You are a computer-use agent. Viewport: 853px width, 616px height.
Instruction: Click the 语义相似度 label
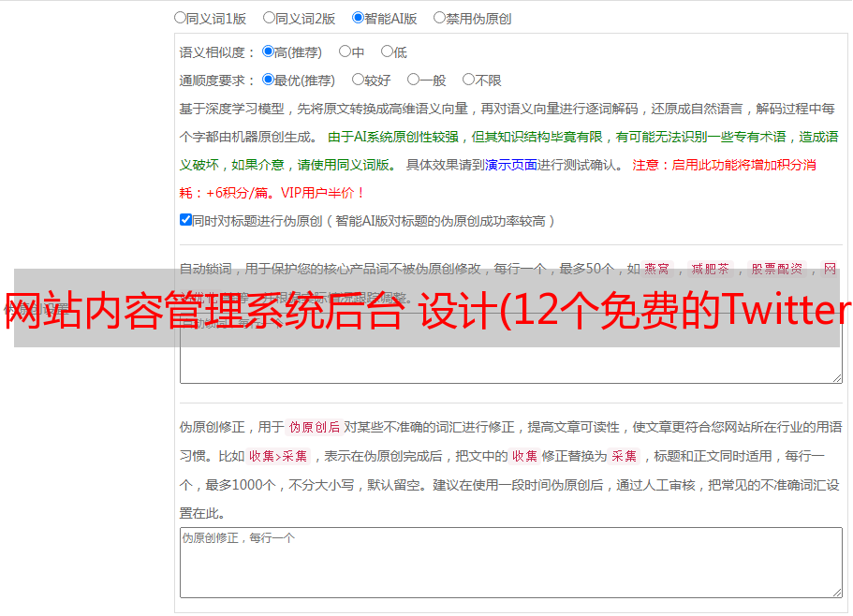(x=217, y=52)
